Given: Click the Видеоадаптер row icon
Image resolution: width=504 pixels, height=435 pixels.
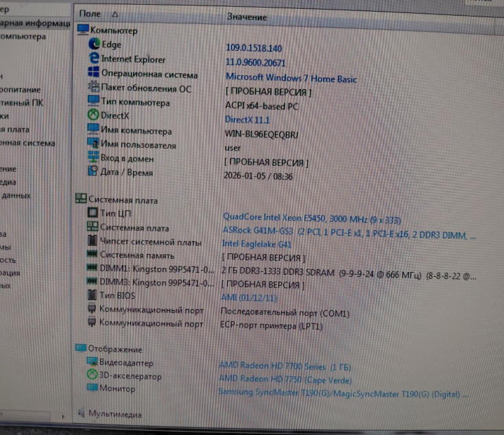Looking at the screenshot, I should click(x=93, y=362).
